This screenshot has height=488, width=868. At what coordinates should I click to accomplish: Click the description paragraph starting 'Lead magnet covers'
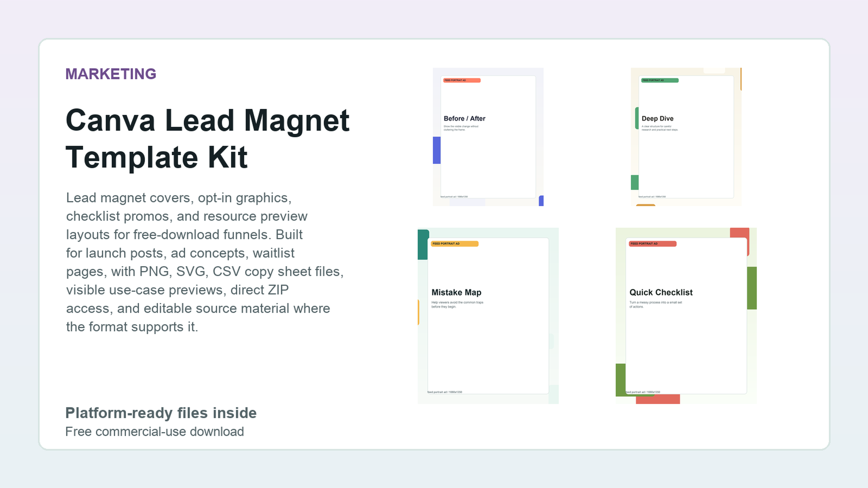coord(205,262)
